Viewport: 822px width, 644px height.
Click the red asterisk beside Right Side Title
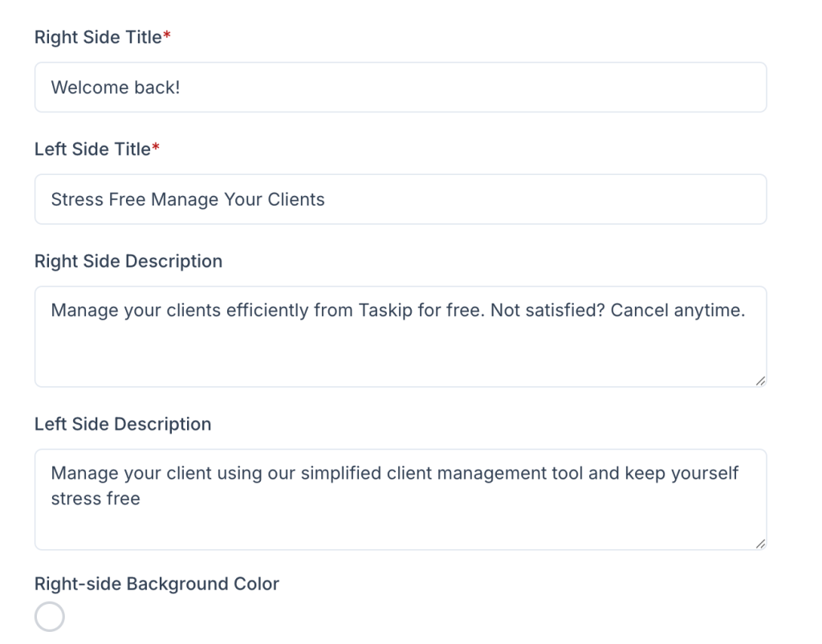coord(166,37)
